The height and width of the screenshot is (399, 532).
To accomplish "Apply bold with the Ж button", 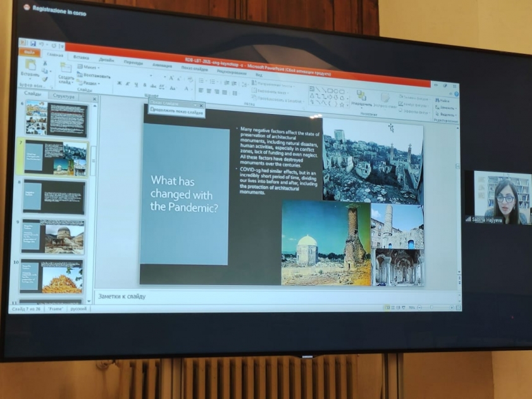I will click(x=120, y=83).
